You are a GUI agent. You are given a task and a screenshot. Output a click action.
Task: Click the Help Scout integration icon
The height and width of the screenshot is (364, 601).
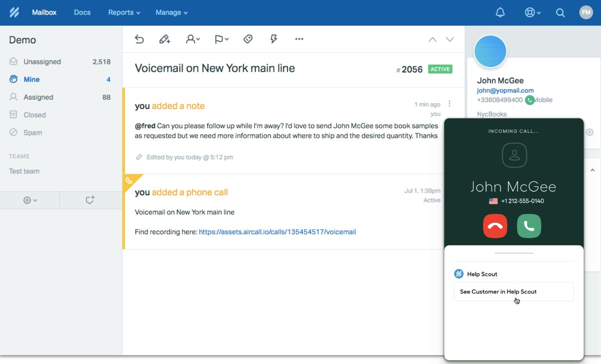pos(459,274)
